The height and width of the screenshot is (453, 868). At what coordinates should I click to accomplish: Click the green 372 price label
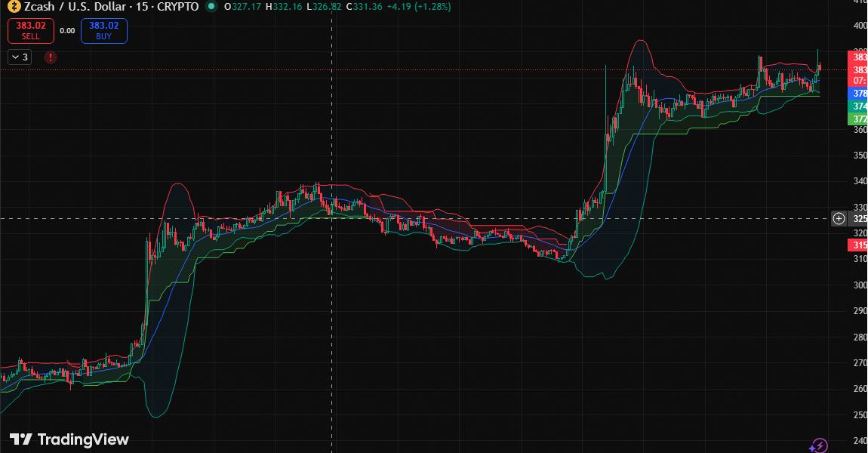pos(858,119)
